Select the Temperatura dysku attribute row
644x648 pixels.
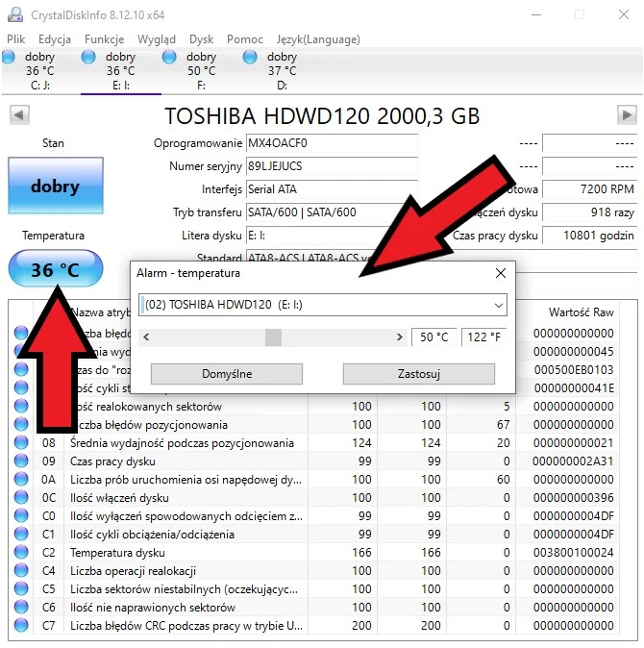click(314, 553)
